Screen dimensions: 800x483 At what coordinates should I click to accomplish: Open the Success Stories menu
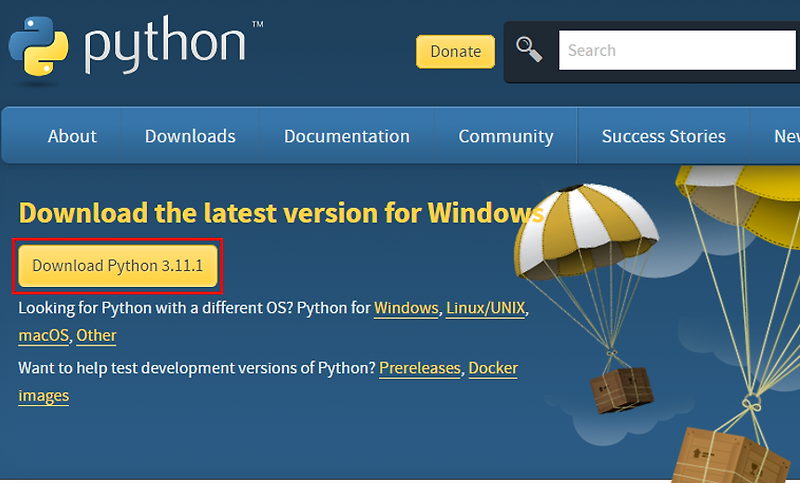[663, 136]
